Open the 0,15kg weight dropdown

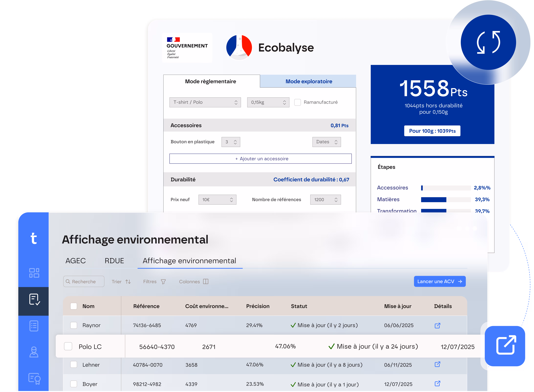[x=268, y=102]
